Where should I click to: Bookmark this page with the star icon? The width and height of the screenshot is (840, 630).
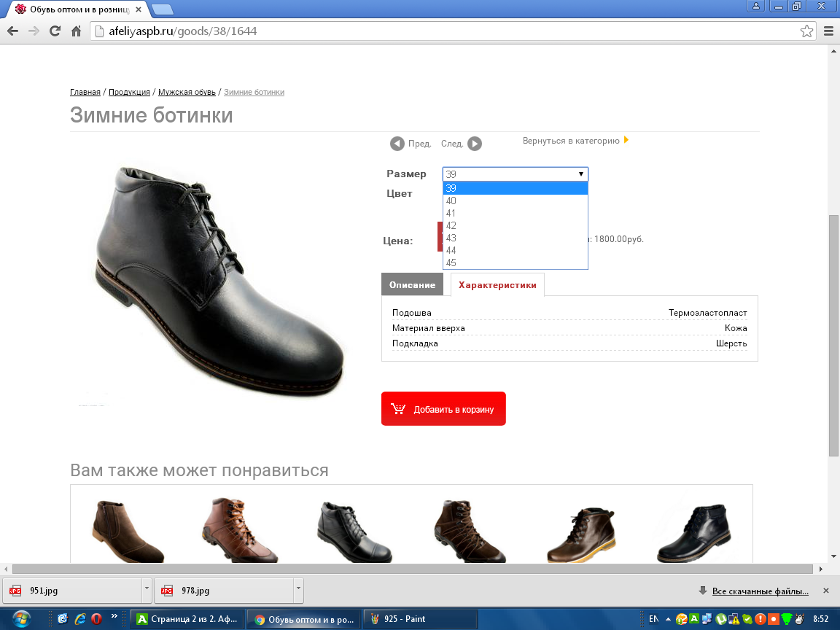tap(806, 31)
